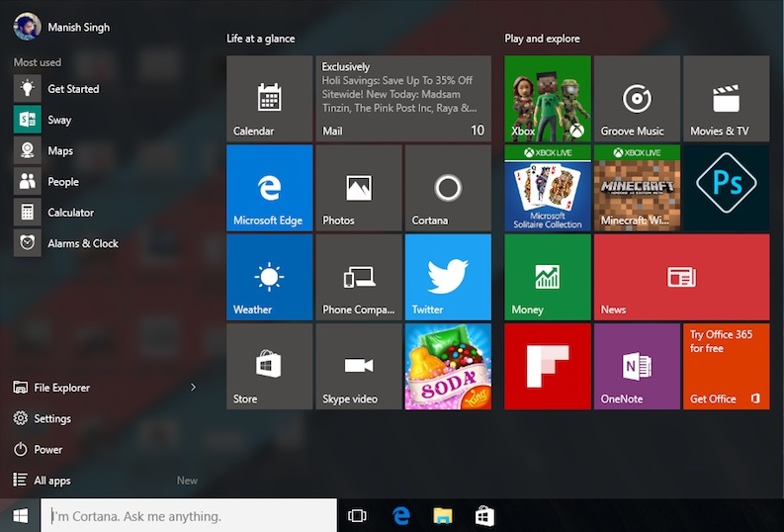
Task: Open the Store tile
Action: tap(270, 367)
